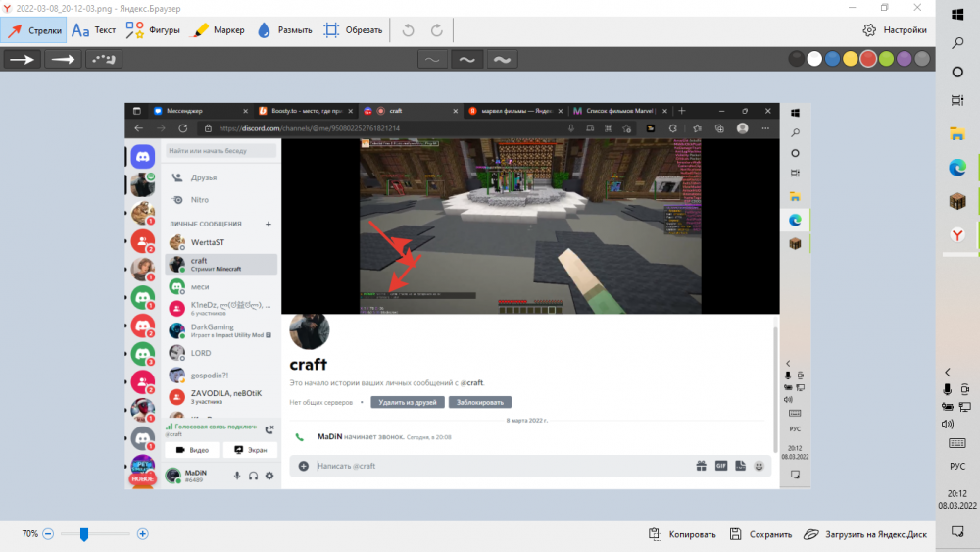This screenshot has width=980, height=552.
Task: Click the zoom slider handle
Action: 83,534
